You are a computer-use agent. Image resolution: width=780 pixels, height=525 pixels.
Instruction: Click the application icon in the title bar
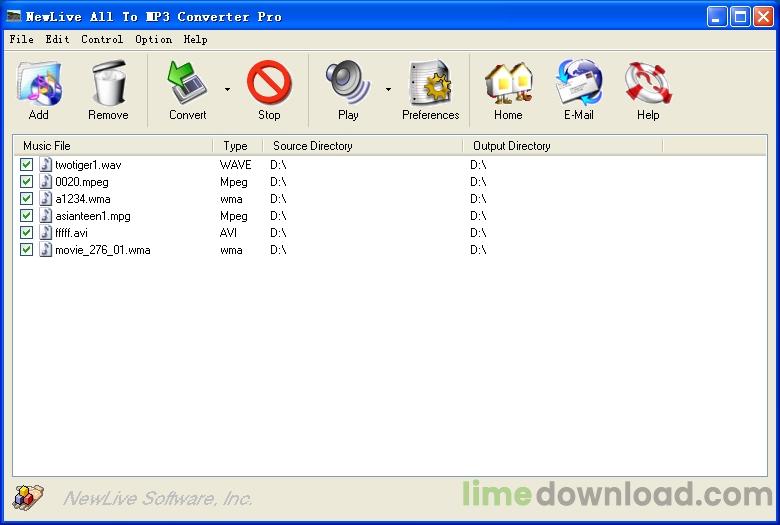(13, 16)
